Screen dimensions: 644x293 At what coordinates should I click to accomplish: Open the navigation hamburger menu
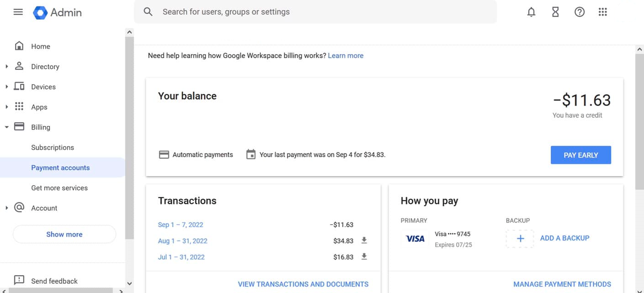[x=18, y=12]
